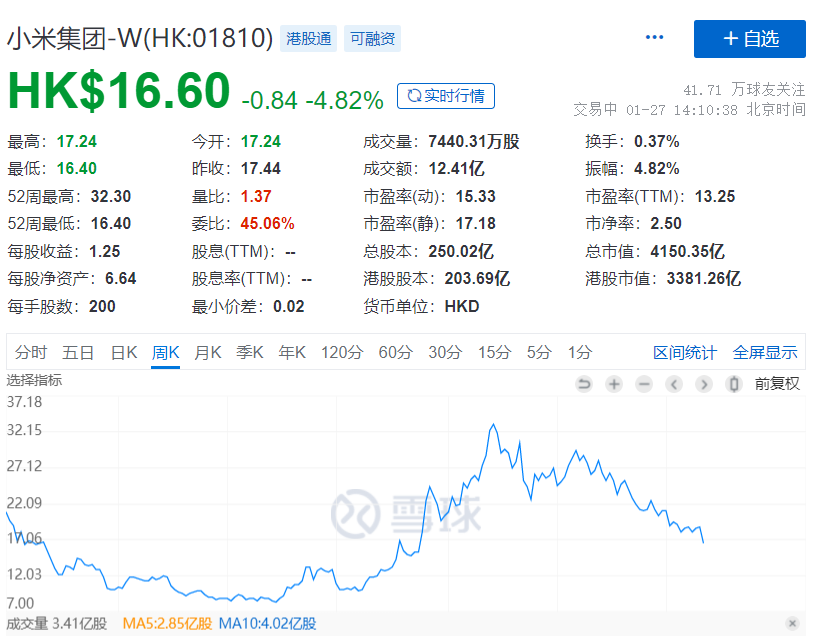Click the price HK$16.60

(119, 91)
